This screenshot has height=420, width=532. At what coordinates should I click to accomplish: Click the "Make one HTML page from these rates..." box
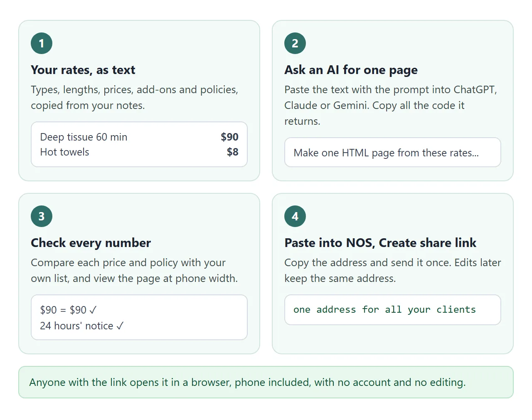tap(392, 152)
